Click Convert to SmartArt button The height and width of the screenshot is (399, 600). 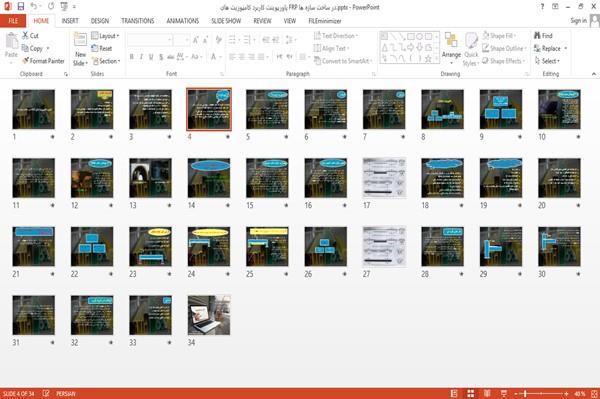[343, 61]
